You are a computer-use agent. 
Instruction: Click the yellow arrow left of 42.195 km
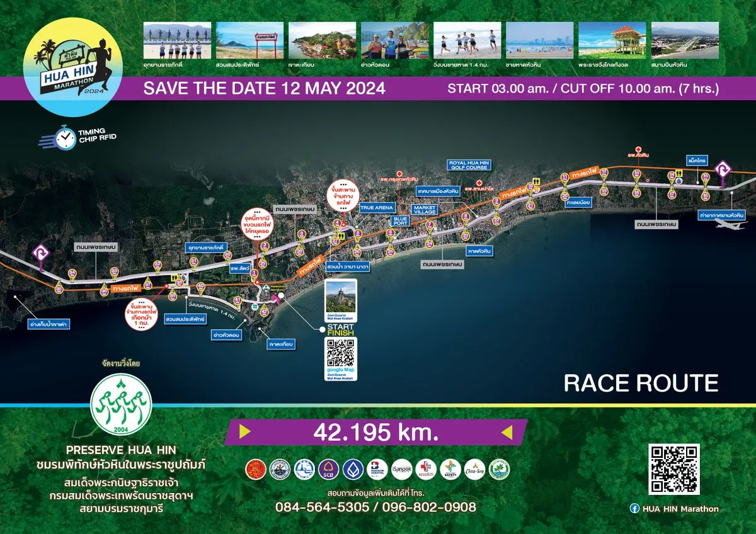pyautogui.click(x=245, y=432)
